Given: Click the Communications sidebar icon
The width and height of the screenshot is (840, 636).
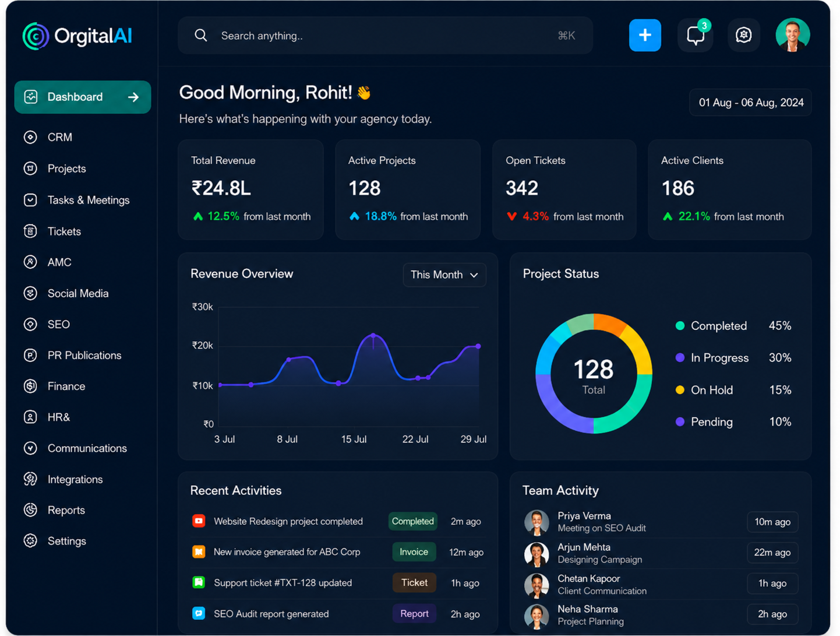Looking at the screenshot, I should 30,448.
